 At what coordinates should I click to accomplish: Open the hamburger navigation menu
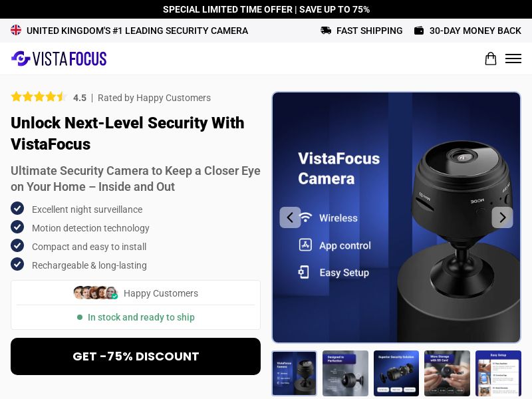[513, 59]
